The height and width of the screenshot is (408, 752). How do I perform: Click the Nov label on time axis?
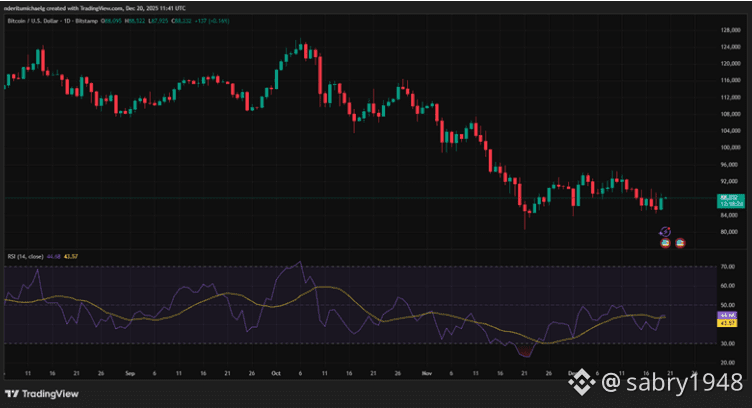pyautogui.click(x=426, y=371)
